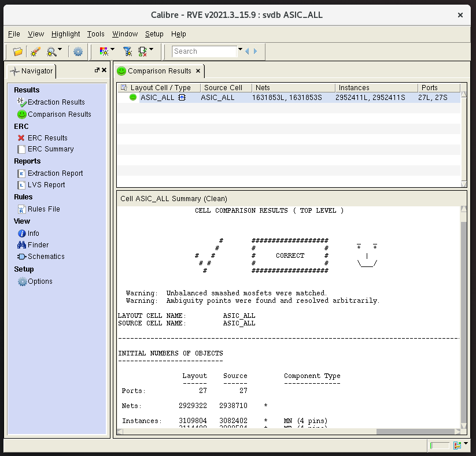Open Comparison Results in Navigator
This screenshot has width=476, height=456.
pyautogui.click(x=54, y=114)
